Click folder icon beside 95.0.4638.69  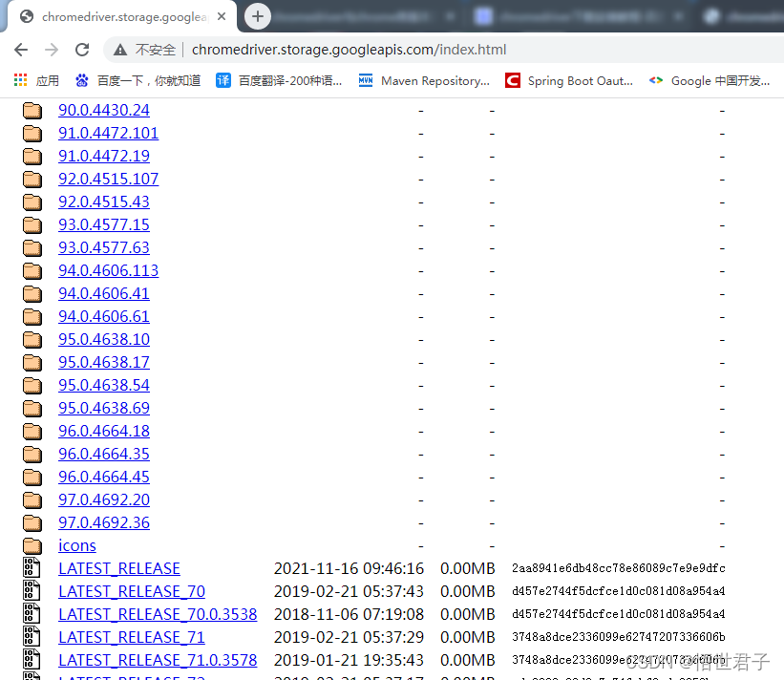[x=32, y=409]
